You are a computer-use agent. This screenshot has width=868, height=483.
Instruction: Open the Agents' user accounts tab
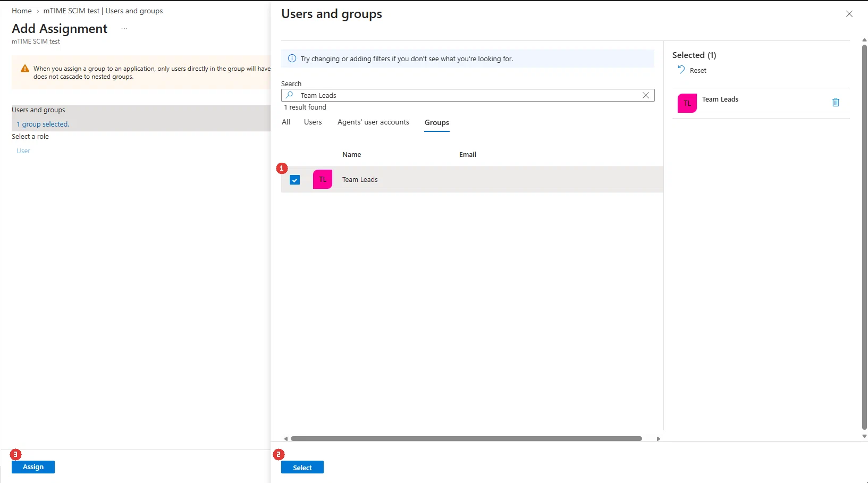coord(373,122)
